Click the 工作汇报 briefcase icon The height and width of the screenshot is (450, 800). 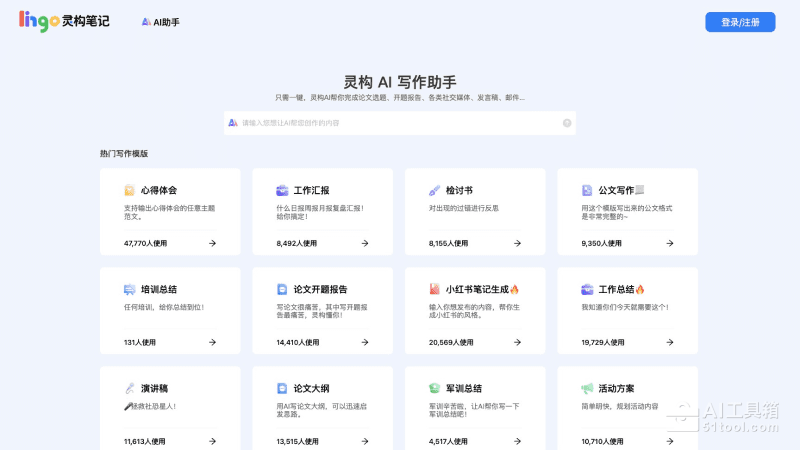point(282,190)
